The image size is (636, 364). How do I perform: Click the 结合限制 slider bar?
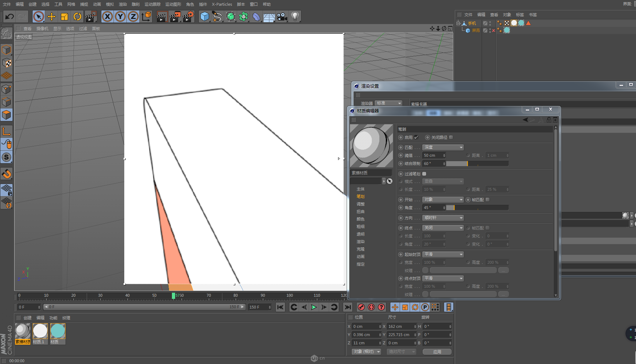(477, 164)
